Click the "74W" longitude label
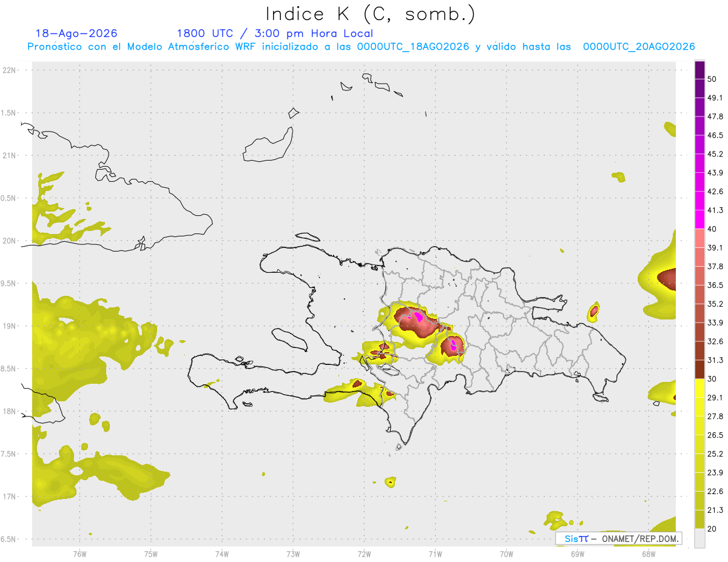Image resolution: width=728 pixels, height=562 pixels. [x=222, y=554]
